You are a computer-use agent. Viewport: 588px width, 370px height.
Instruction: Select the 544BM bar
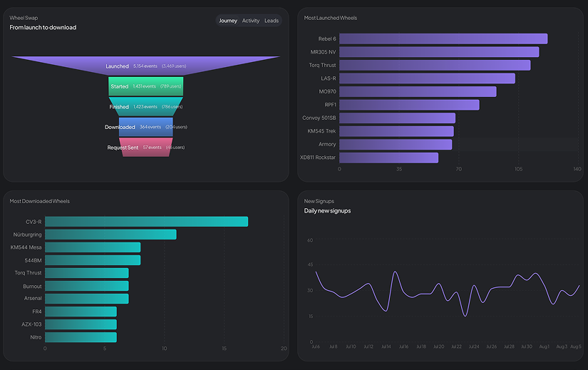coord(93,260)
